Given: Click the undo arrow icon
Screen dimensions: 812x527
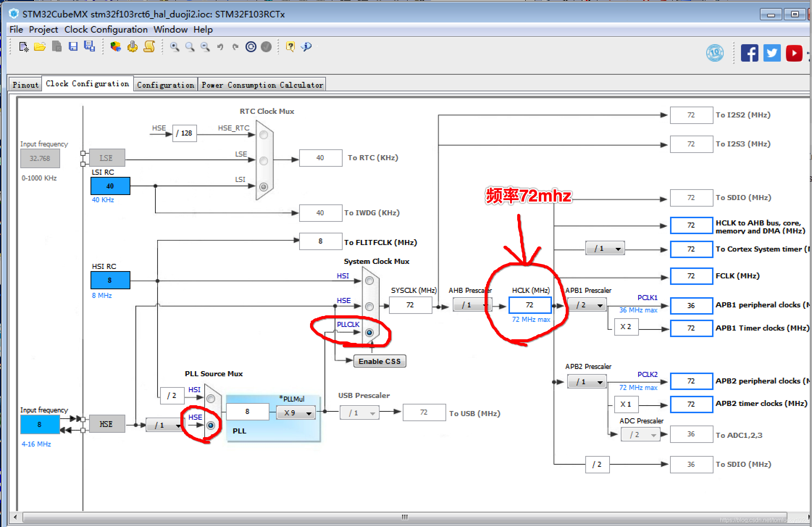Looking at the screenshot, I should (220, 47).
